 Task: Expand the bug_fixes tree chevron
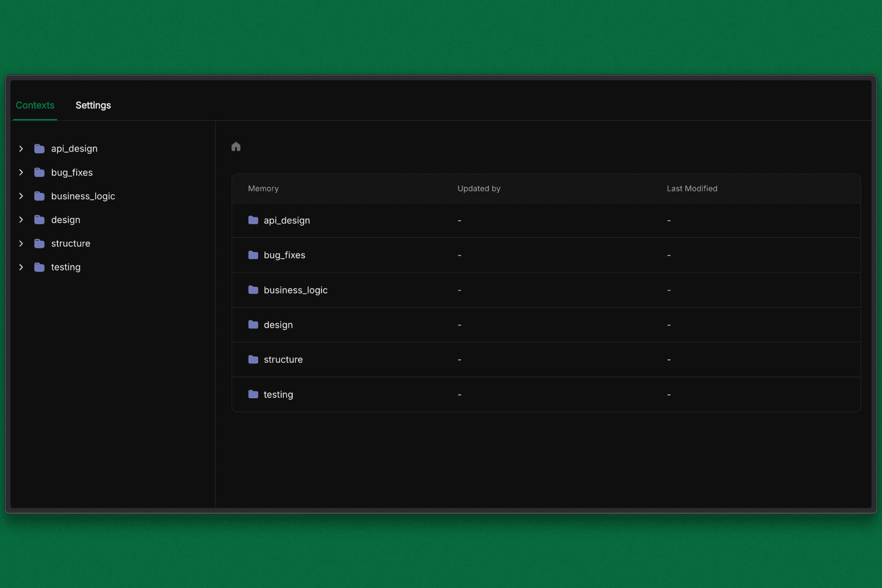21,173
